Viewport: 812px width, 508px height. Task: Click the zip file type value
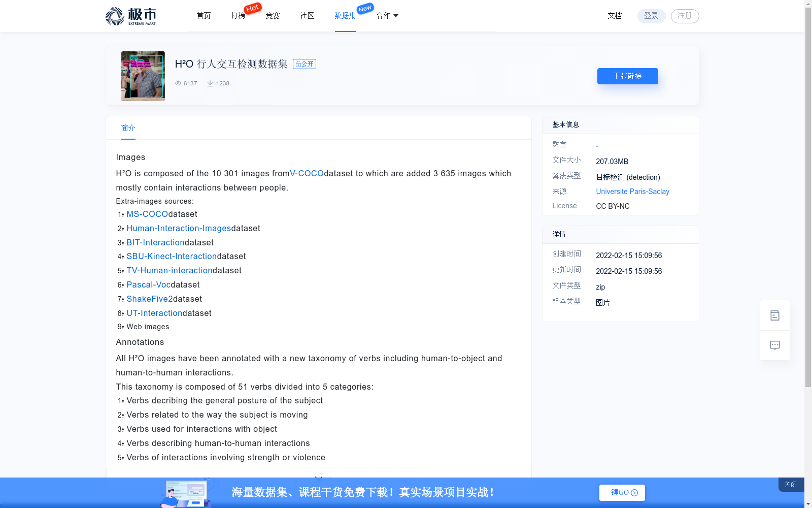pos(600,287)
